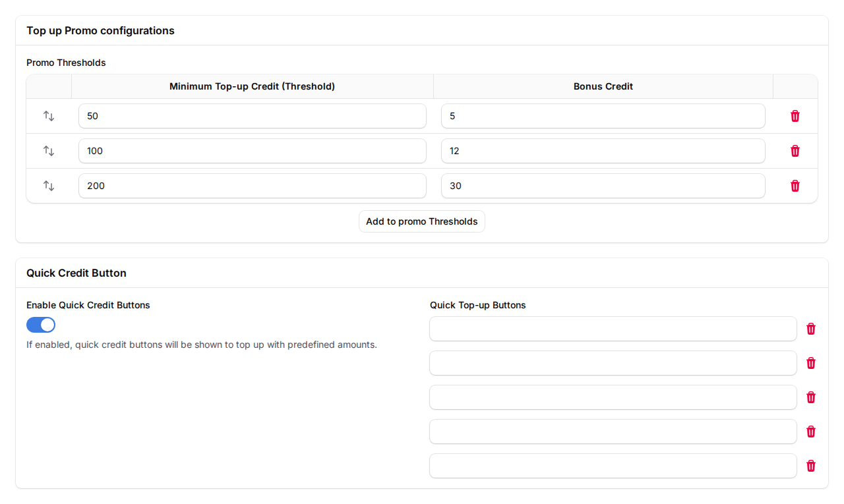
Task: Remove the third Quick Top-up Button entry
Action: 810,397
